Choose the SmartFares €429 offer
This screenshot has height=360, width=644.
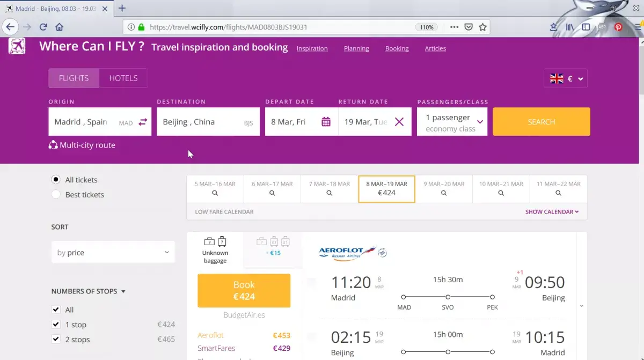(x=244, y=348)
